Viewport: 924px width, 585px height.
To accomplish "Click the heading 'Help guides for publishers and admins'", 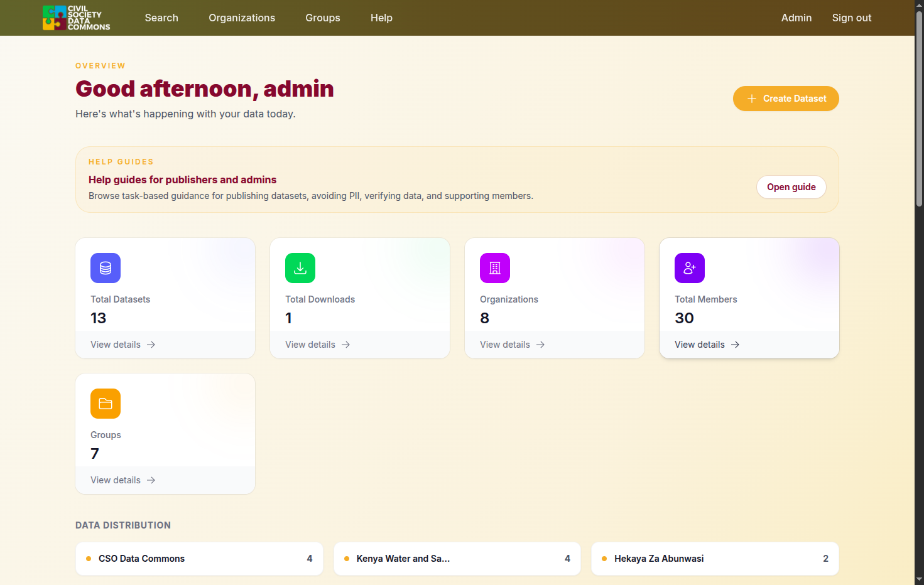I will pos(183,180).
